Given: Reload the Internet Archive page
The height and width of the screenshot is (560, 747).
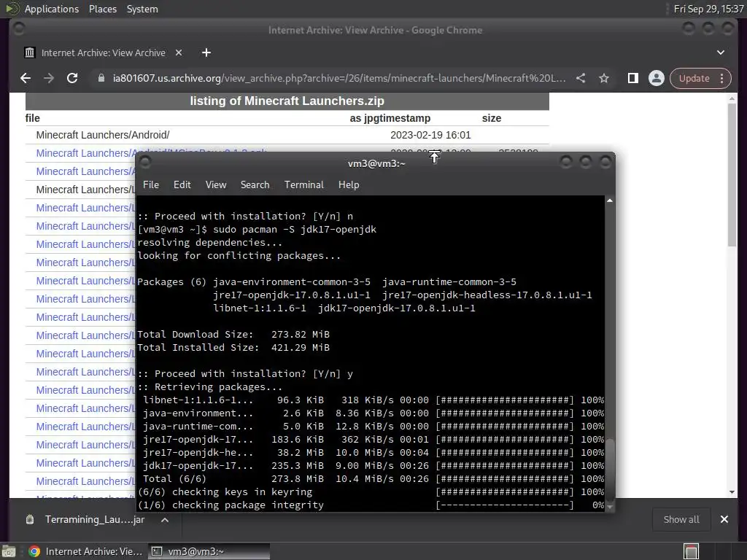Looking at the screenshot, I should tap(72, 78).
